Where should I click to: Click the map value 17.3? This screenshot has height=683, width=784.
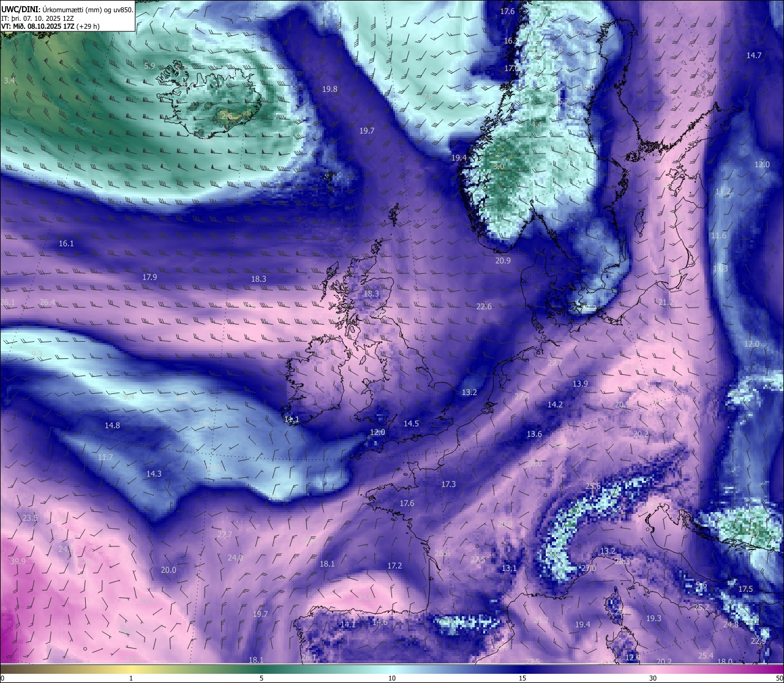pyautogui.click(x=448, y=485)
